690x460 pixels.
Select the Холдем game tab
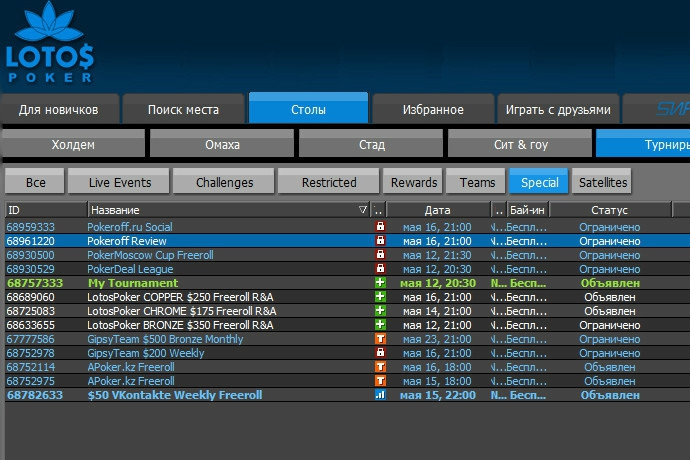(x=73, y=144)
